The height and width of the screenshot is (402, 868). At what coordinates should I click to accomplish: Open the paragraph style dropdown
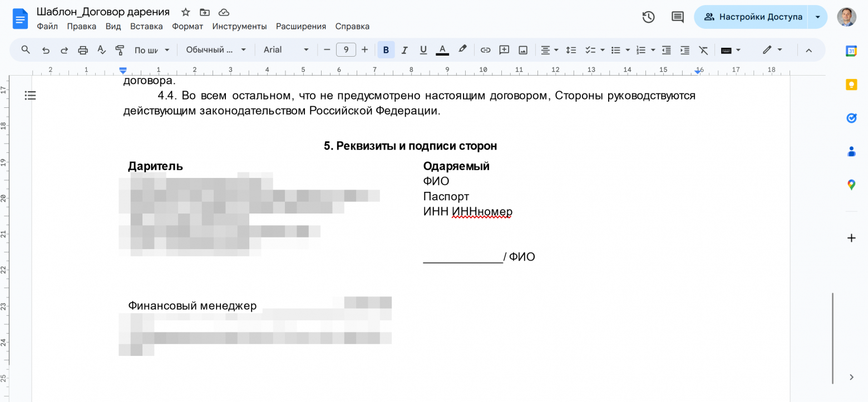(216, 50)
